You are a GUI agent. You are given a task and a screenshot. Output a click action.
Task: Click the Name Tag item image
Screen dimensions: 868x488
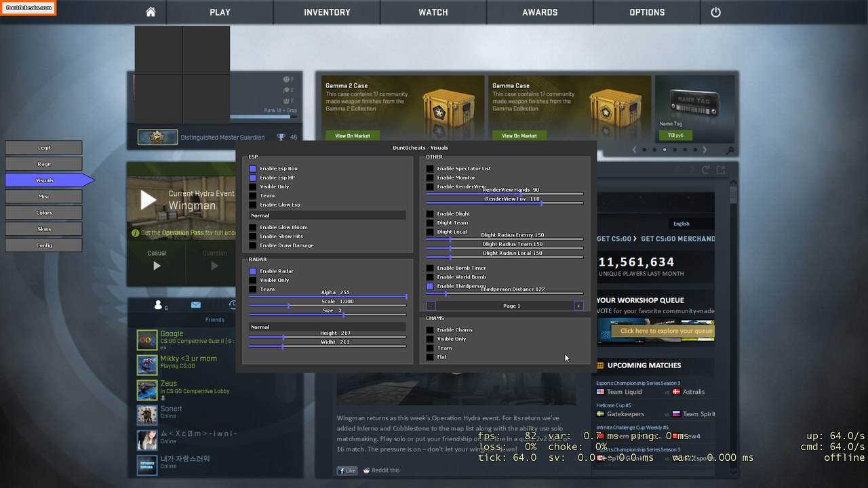(x=695, y=102)
